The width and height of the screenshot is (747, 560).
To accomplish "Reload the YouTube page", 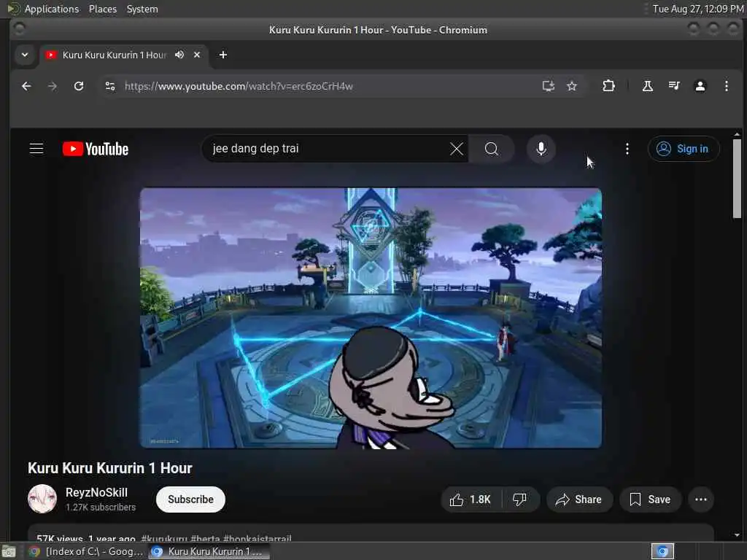I will coord(79,86).
